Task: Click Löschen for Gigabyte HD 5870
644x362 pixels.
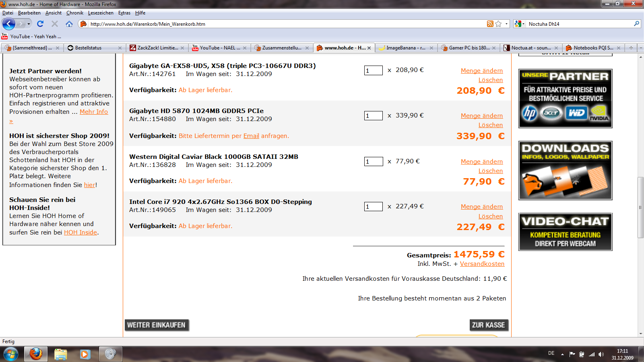Action: (x=491, y=125)
